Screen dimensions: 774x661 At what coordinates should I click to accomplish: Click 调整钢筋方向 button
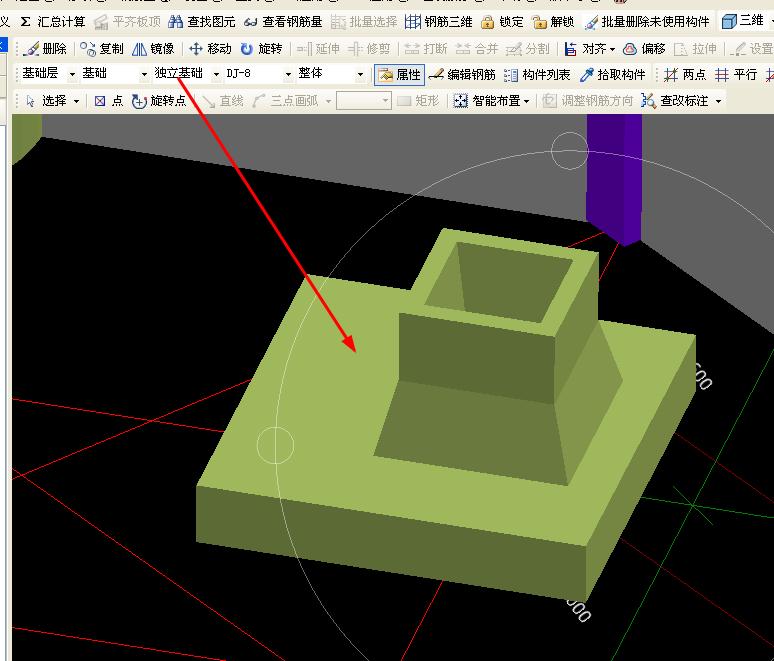click(587, 101)
